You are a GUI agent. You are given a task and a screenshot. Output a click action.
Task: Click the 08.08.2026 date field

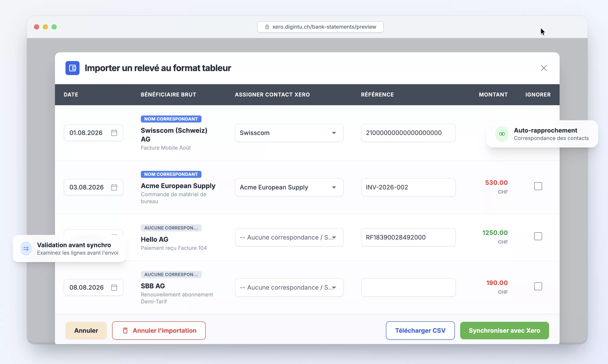(x=93, y=287)
